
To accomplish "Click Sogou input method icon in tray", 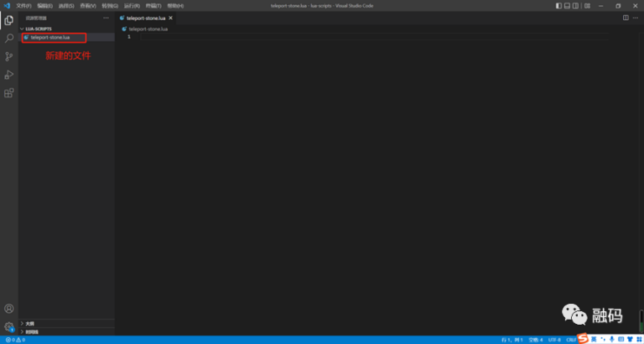I will pos(582,338).
